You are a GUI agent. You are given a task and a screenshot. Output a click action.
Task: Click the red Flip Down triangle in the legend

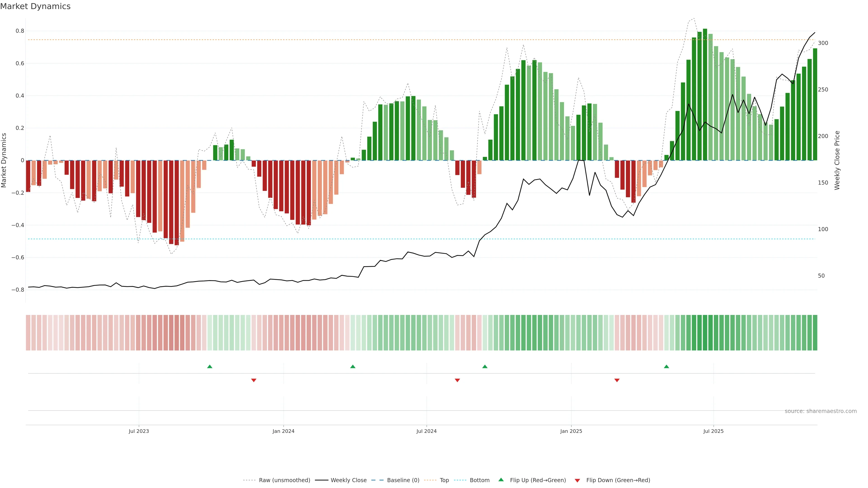pyautogui.click(x=577, y=480)
